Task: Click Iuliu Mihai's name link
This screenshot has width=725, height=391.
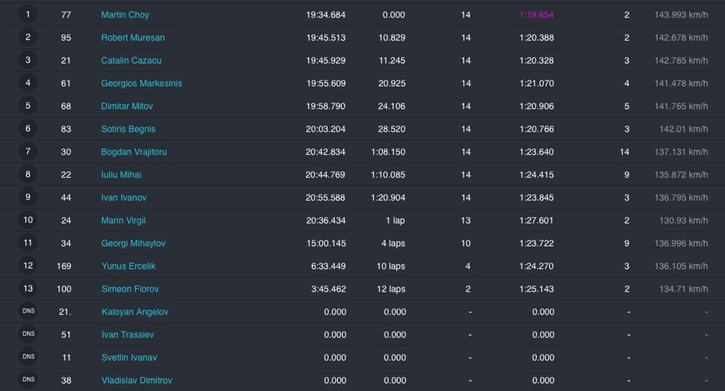Action: pos(121,175)
